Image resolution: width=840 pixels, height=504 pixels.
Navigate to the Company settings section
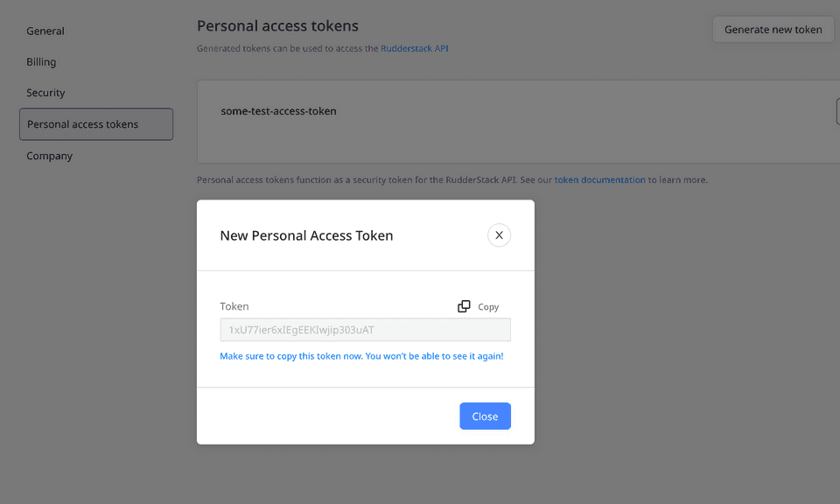49,155
